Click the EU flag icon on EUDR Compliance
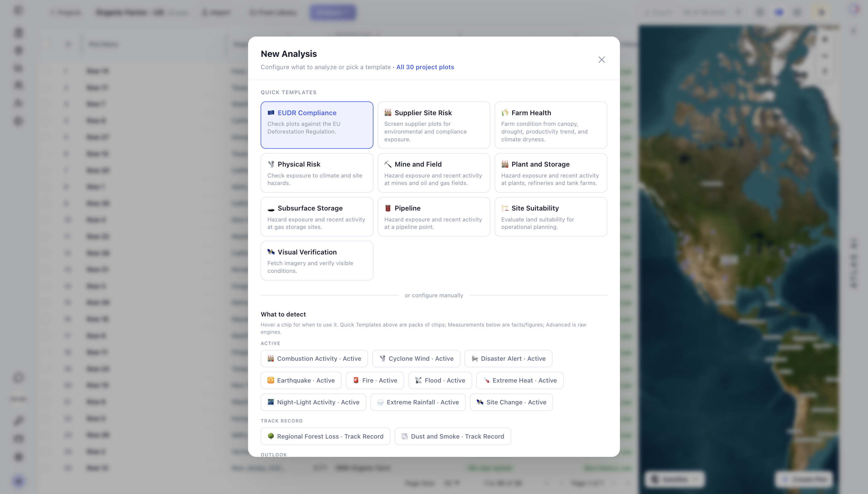The image size is (868, 494). pos(271,113)
